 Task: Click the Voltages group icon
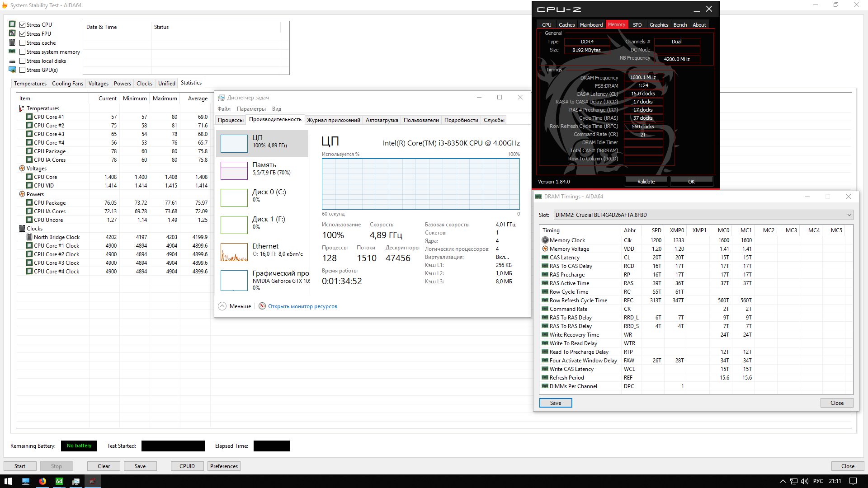pyautogui.click(x=22, y=168)
